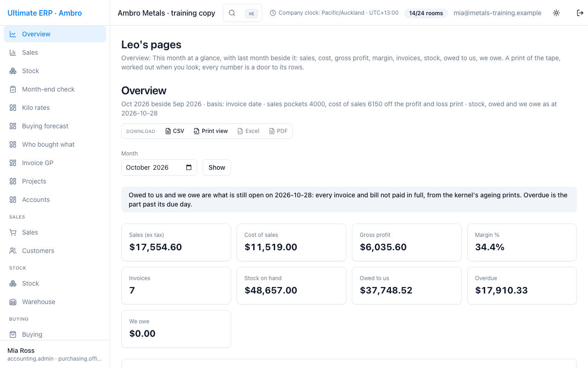Open the Gross profit $6,035.60 card
This screenshot has width=588, height=368.
407,242
